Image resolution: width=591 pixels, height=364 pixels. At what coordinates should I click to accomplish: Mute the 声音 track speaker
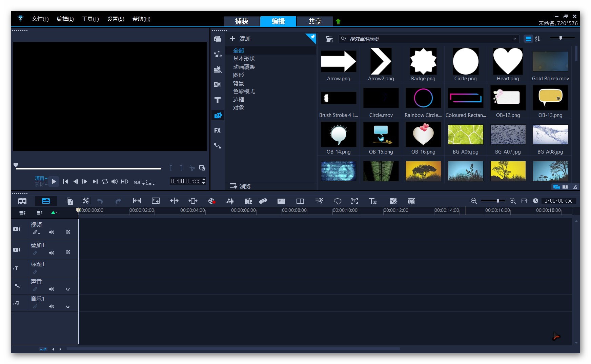pyautogui.click(x=52, y=289)
